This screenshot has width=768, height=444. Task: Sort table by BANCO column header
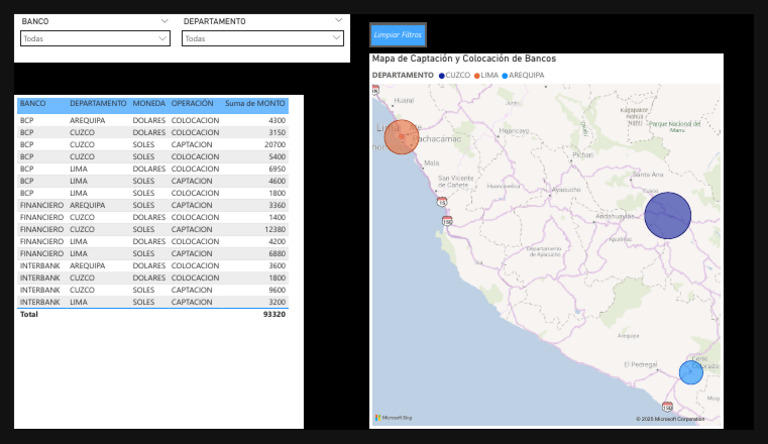tap(33, 103)
